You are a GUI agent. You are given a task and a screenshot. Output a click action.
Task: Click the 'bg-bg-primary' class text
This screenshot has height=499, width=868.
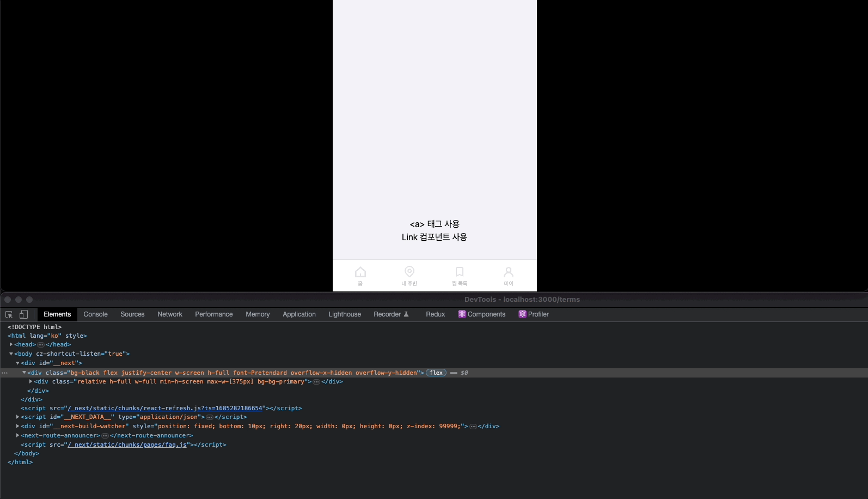pos(281,382)
